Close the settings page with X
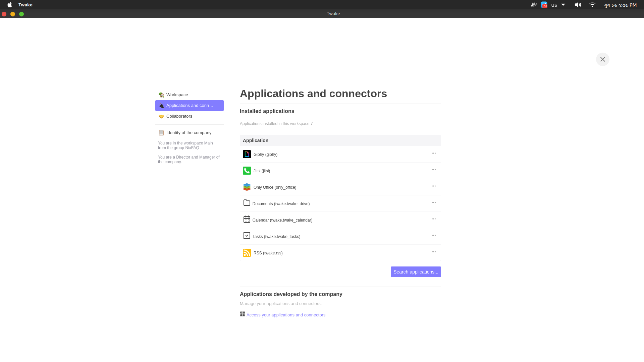This screenshot has height=362, width=644. pyautogui.click(x=603, y=59)
